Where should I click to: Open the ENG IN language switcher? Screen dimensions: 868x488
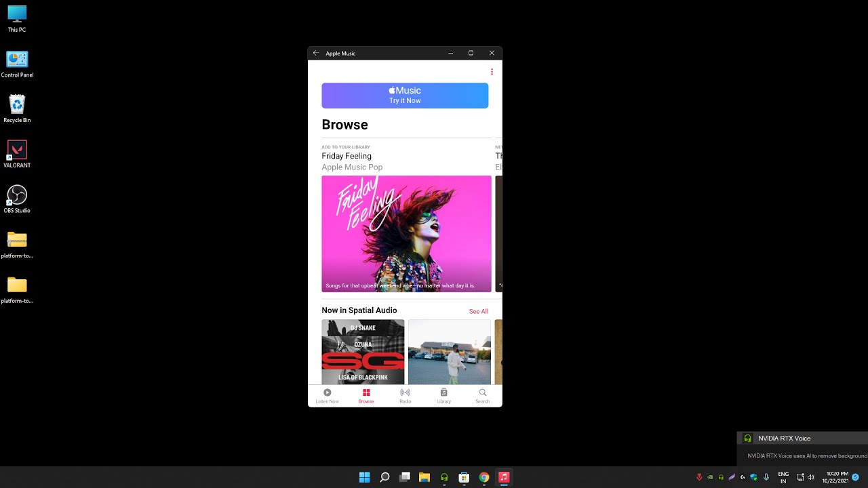click(783, 477)
